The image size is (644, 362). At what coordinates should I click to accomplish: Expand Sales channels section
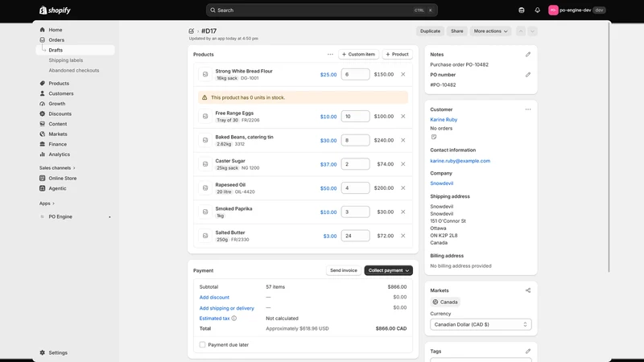click(x=57, y=168)
